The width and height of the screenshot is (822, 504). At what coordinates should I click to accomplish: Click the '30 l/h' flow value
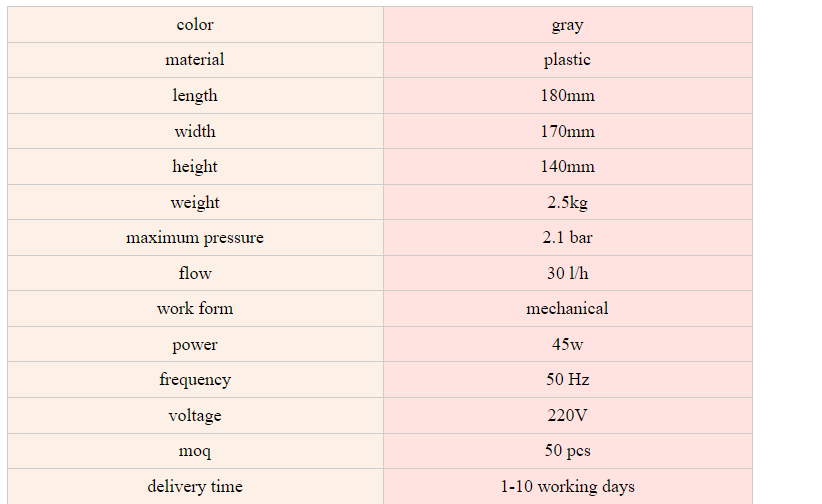click(x=567, y=273)
